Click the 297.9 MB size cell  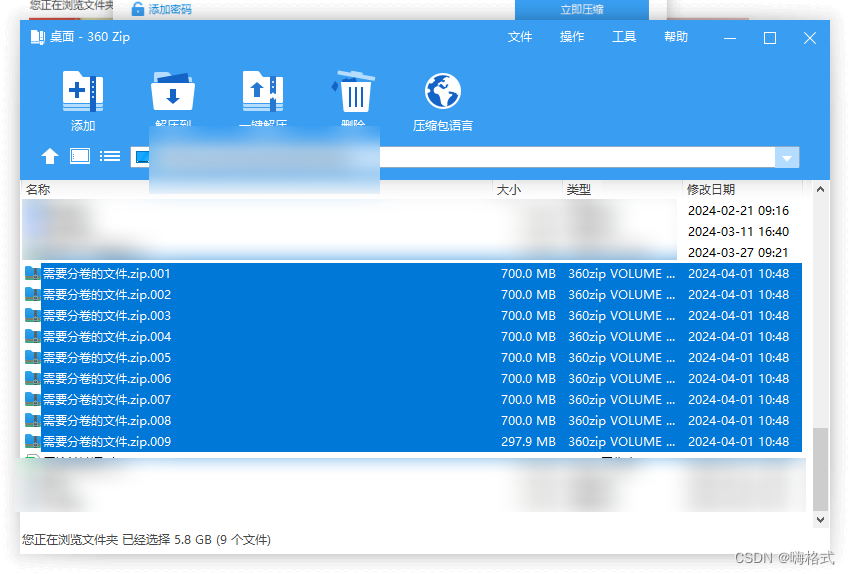click(529, 442)
